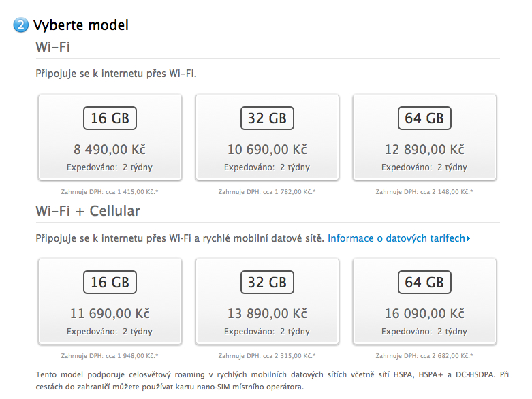Click the DPH note cca 2 315,00 Kč
The height and width of the screenshot is (399, 532).
pyautogui.click(x=267, y=355)
